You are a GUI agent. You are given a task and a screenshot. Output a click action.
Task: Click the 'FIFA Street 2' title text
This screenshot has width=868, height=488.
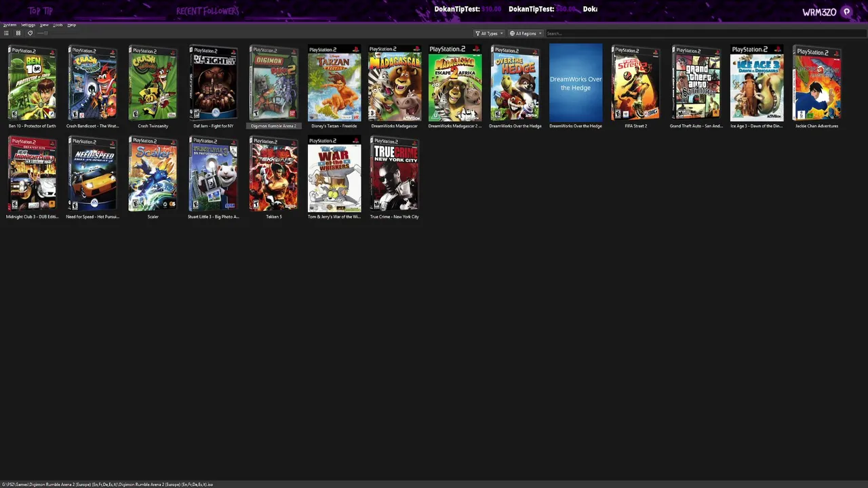[635, 126]
